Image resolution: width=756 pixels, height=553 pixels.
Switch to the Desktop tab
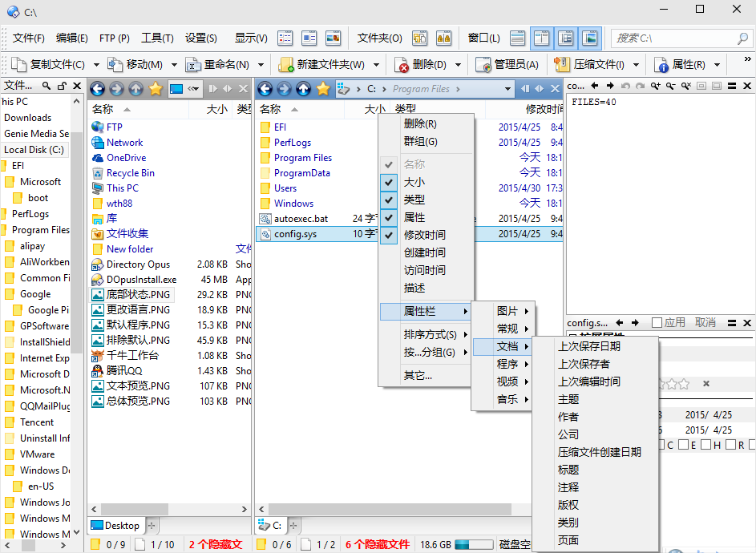coord(116,525)
